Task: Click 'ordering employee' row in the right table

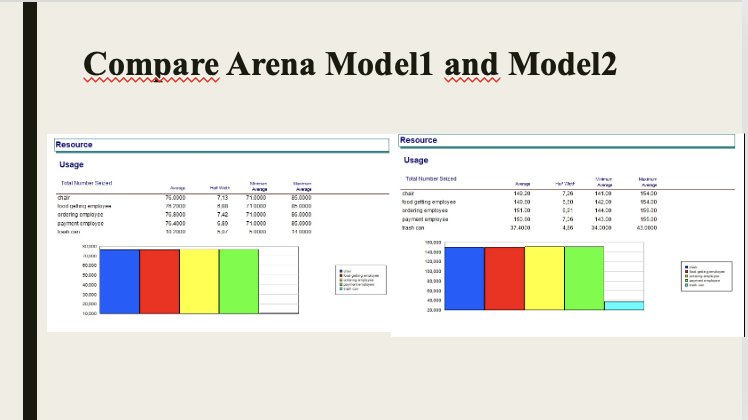Action: [x=425, y=210]
